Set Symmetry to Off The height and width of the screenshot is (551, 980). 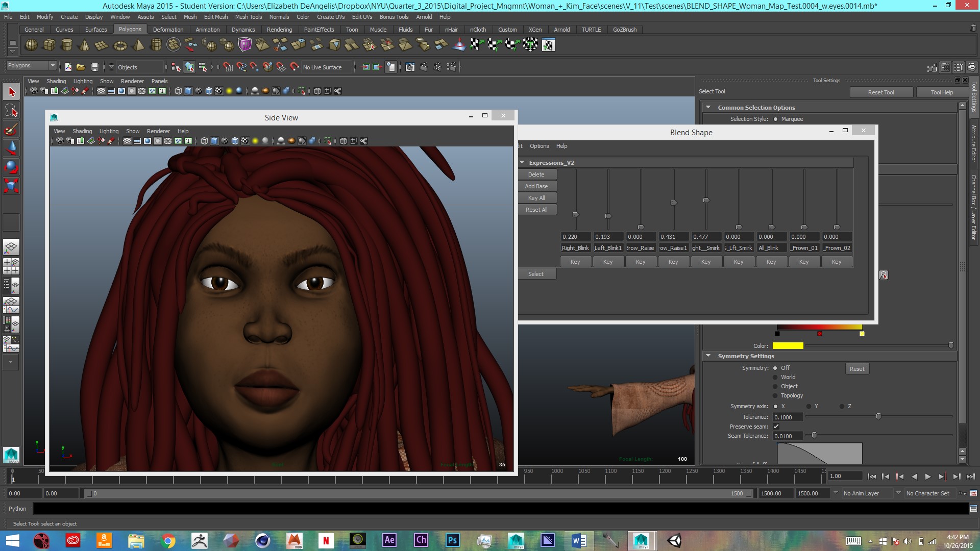click(x=775, y=368)
